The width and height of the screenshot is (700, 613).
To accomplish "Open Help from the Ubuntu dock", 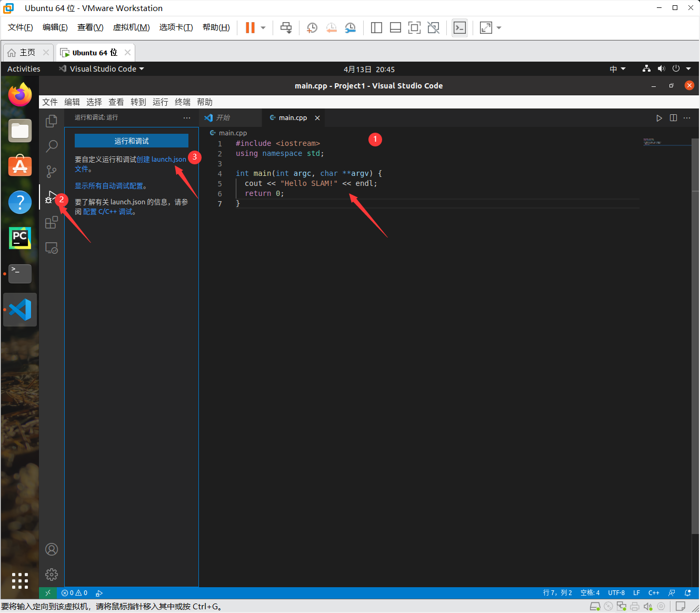I will 20,202.
